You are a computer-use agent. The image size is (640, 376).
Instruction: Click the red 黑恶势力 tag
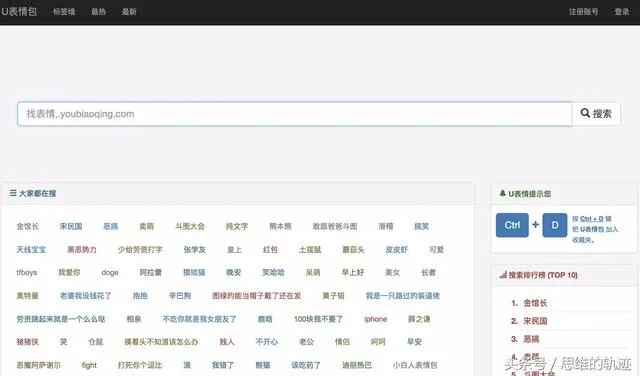pos(82,249)
